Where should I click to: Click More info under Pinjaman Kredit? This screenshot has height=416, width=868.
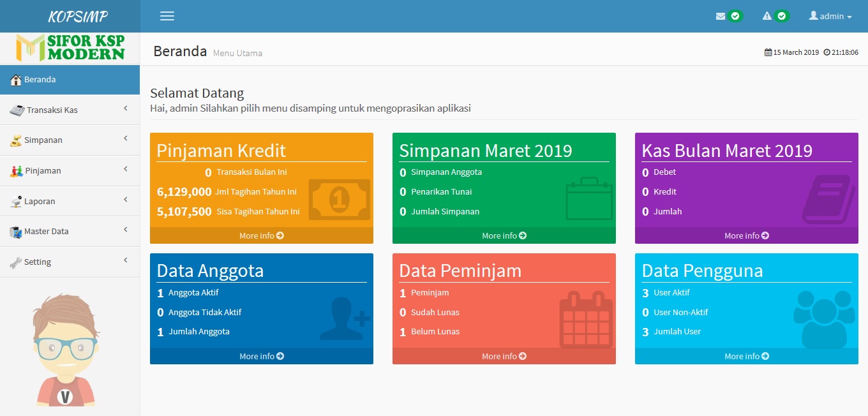[261, 235]
